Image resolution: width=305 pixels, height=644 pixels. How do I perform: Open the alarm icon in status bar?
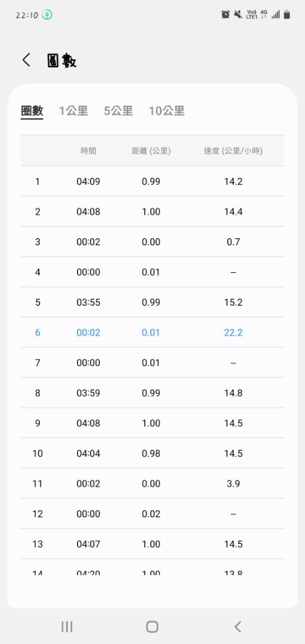[x=225, y=14]
